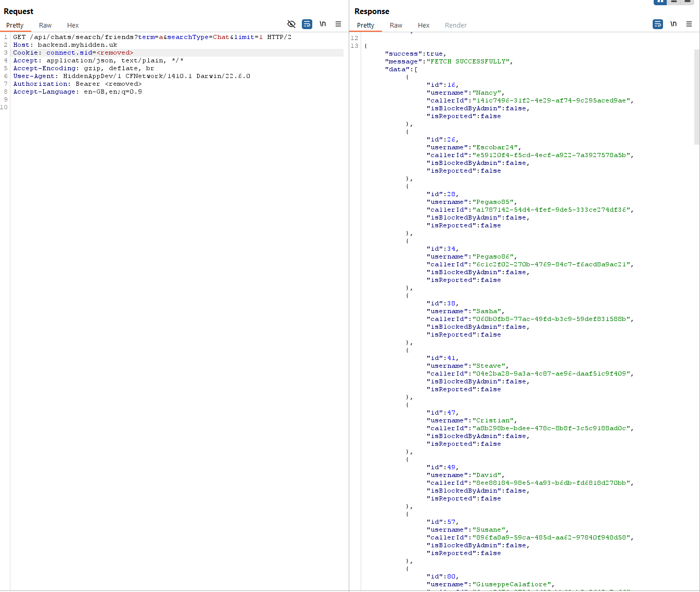
Task: Click the "username":"Steave" line
Action: (x=467, y=366)
